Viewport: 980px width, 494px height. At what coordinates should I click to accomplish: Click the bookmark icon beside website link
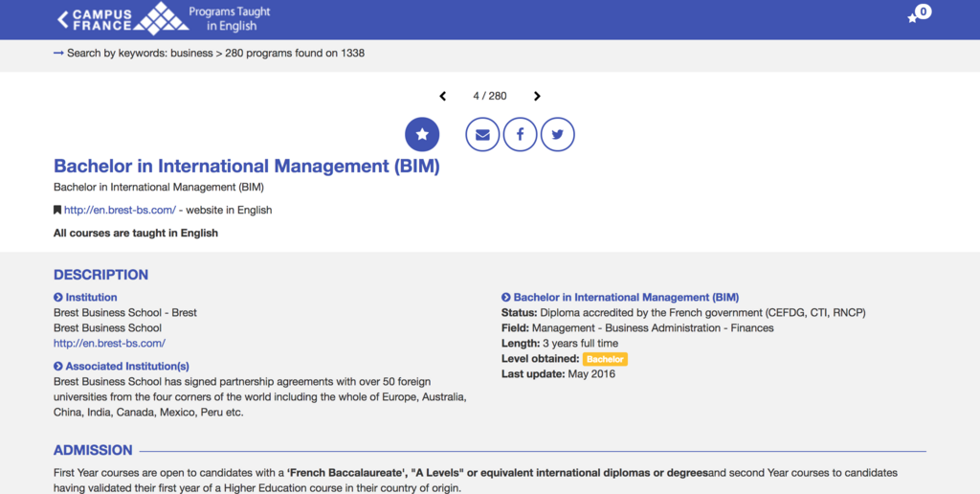pyautogui.click(x=57, y=210)
